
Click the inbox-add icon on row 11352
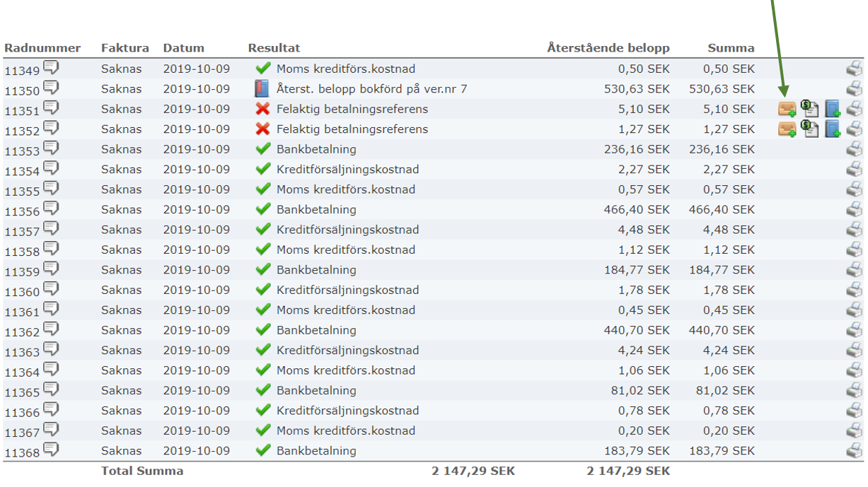(787, 129)
